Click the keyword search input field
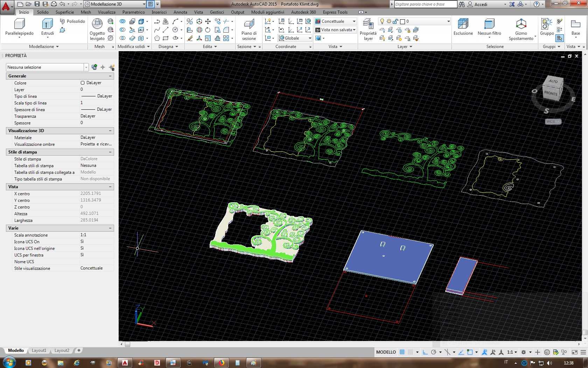The height and width of the screenshot is (368, 588). point(426,4)
